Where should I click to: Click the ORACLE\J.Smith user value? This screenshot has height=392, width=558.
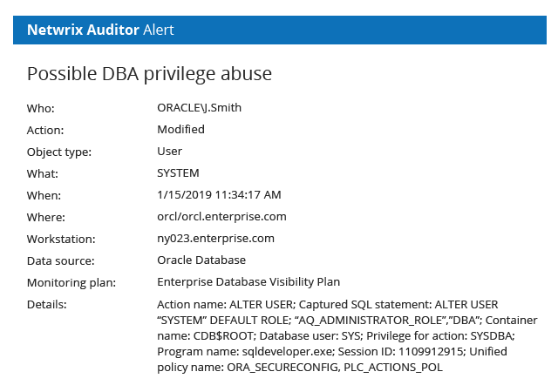point(200,108)
